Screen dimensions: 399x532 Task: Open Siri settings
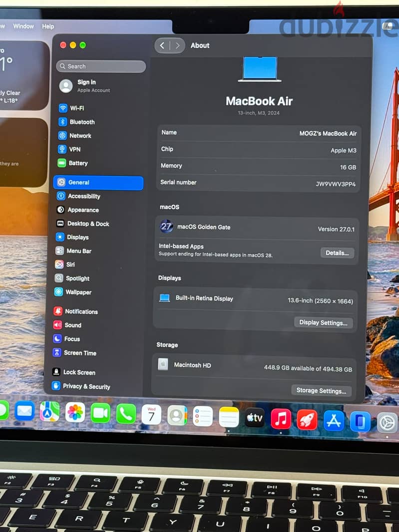[65, 265]
